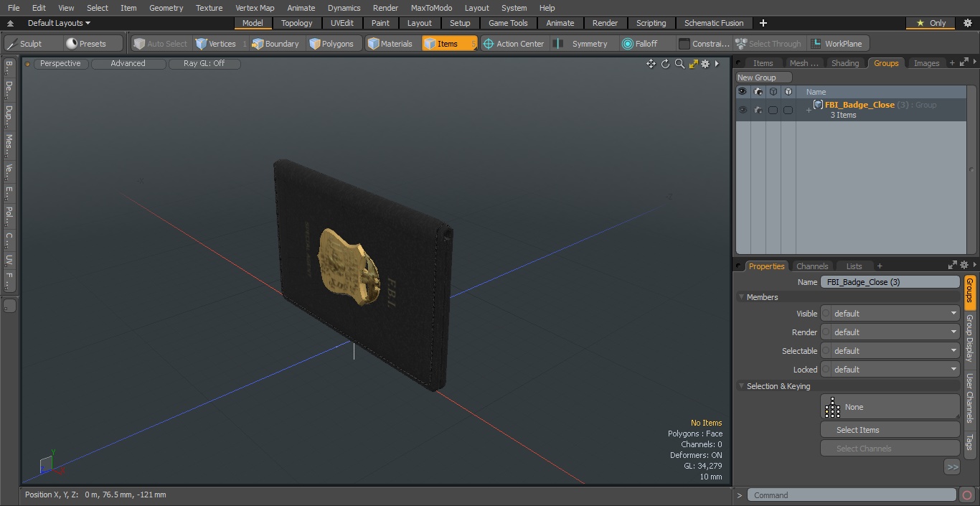Click the Select Items button
The width and height of the screenshot is (980, 506).
(890, 430)
